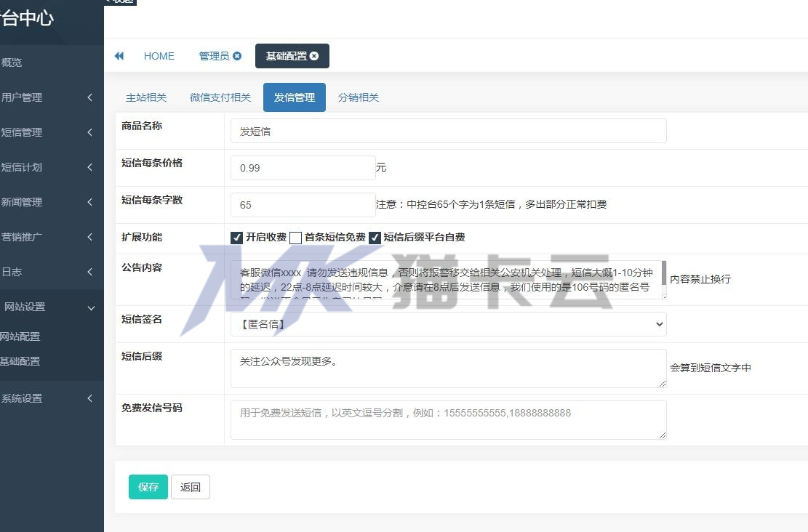Click the 内容禁止换行 note text
The height and width of the screenshot is (532, 808).
(x=700, y=279)
